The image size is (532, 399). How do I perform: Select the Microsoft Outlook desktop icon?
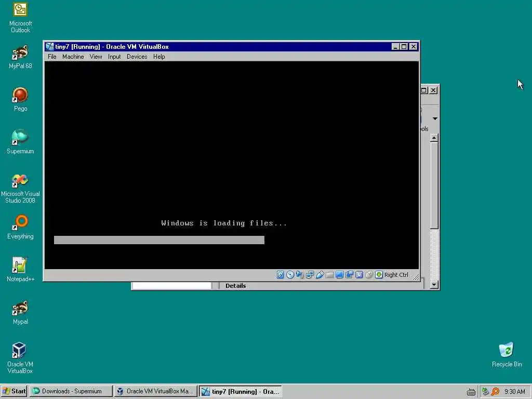click(x=20, y=18)
